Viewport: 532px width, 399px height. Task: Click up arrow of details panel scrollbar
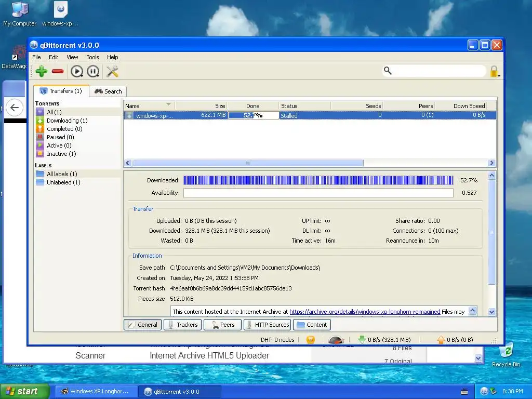point(491,176)
